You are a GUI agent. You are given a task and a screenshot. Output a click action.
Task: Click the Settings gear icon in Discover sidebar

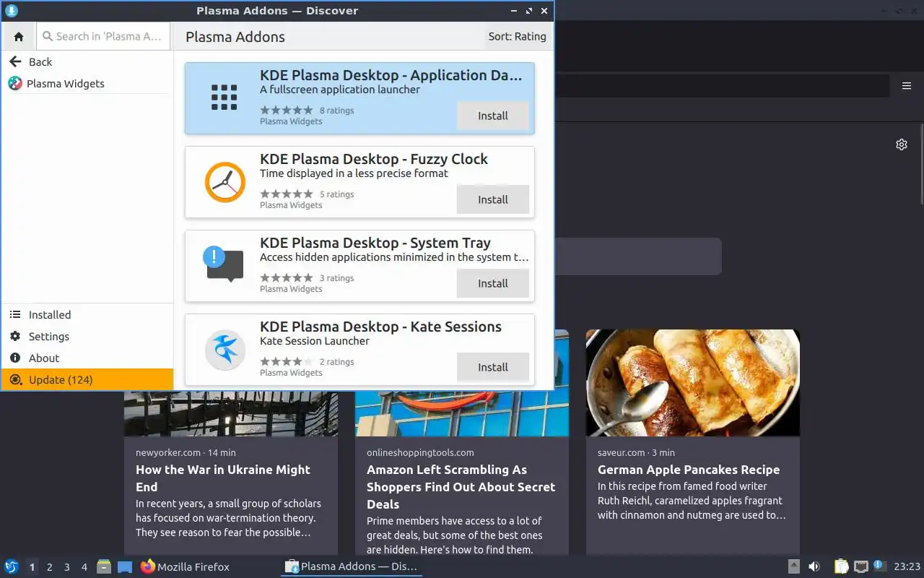pyautogui.click(x=15, y=336)
